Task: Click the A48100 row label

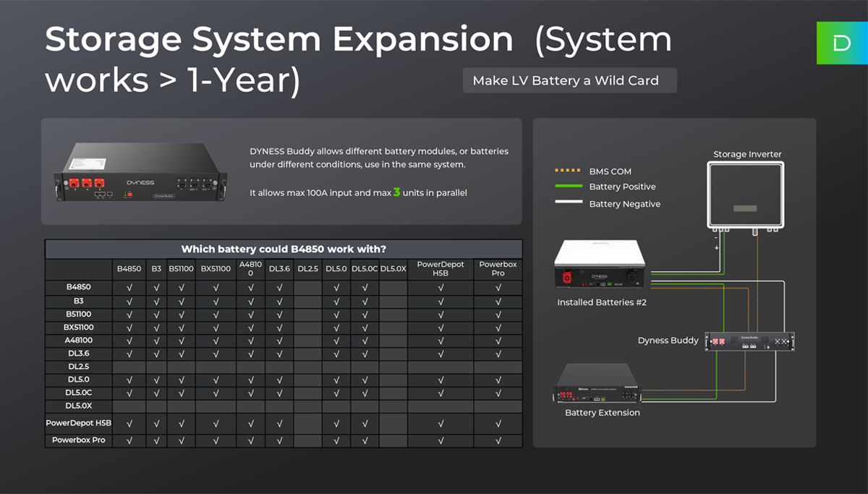Action: [78, 340]
